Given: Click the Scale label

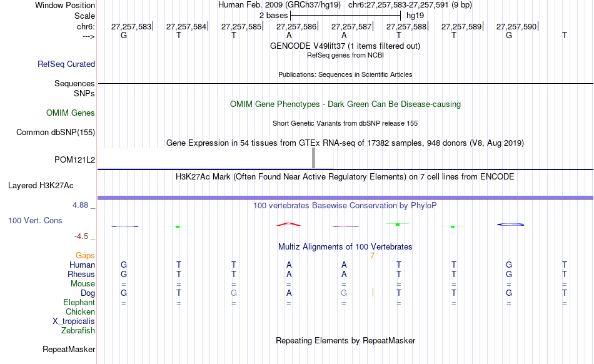Looking at the screenshot, I should pos(85,16).
